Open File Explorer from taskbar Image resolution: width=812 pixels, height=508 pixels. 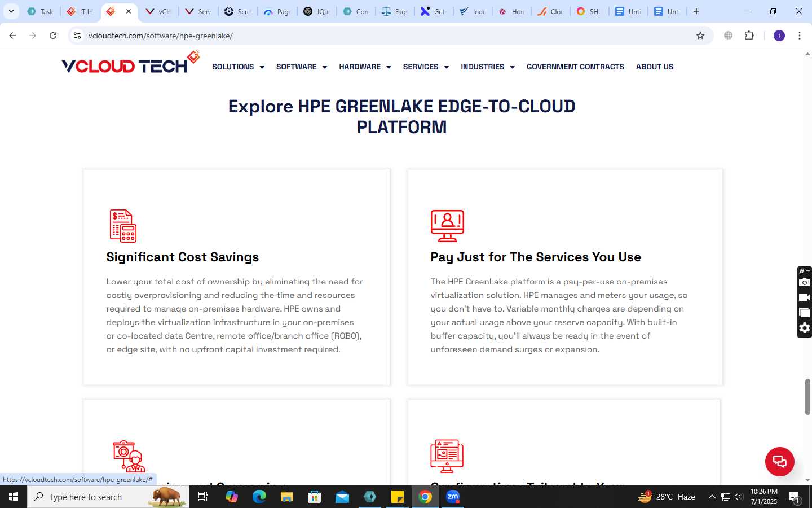click(x=286, y=497)
